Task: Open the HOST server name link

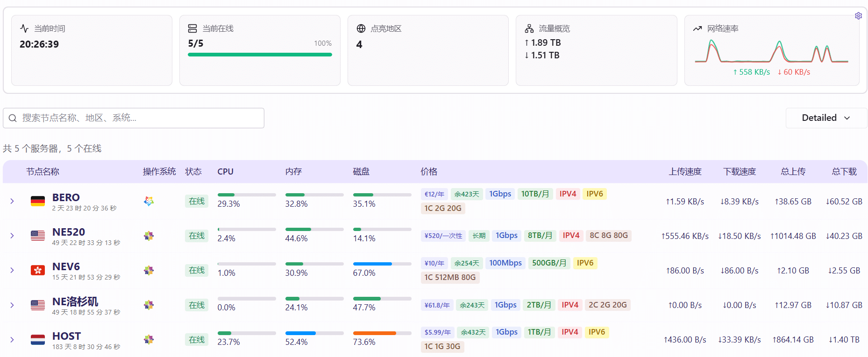Action: (x=66, y=336)
